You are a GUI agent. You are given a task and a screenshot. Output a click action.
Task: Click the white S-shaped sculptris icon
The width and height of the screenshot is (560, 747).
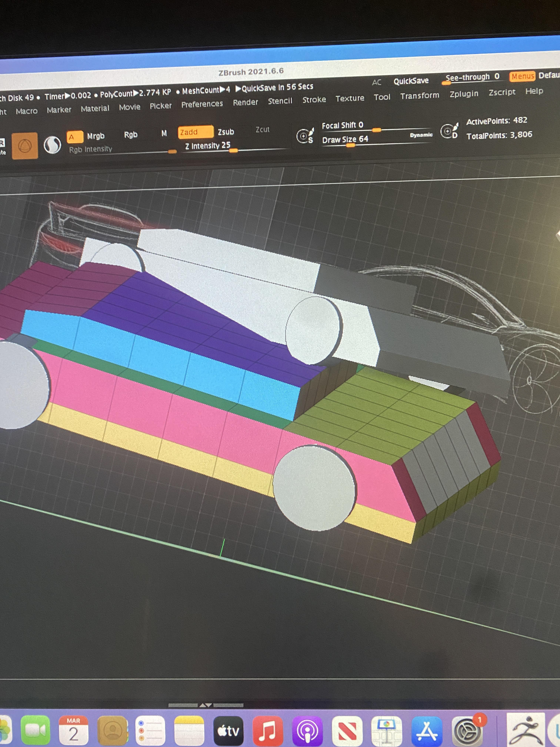(x=53, y=145)
